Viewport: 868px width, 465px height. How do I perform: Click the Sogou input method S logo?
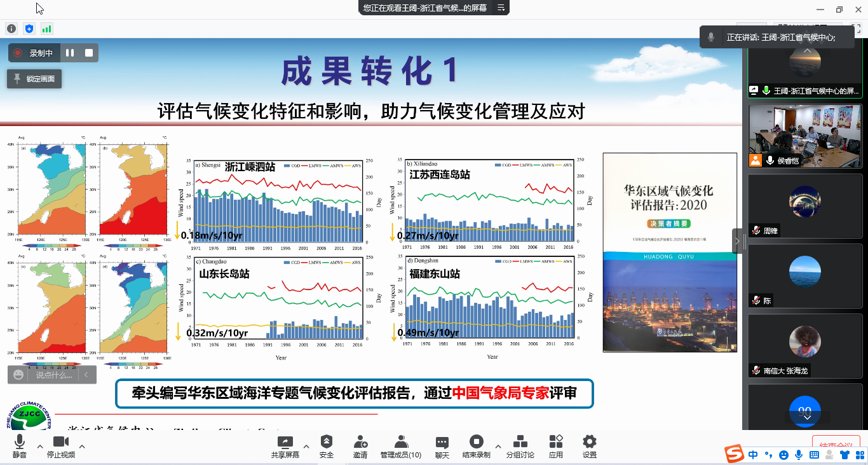[735, 454]
